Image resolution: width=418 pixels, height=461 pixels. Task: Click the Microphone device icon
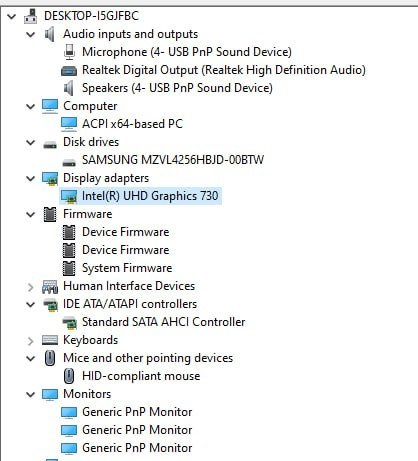(x=69, y=52)
